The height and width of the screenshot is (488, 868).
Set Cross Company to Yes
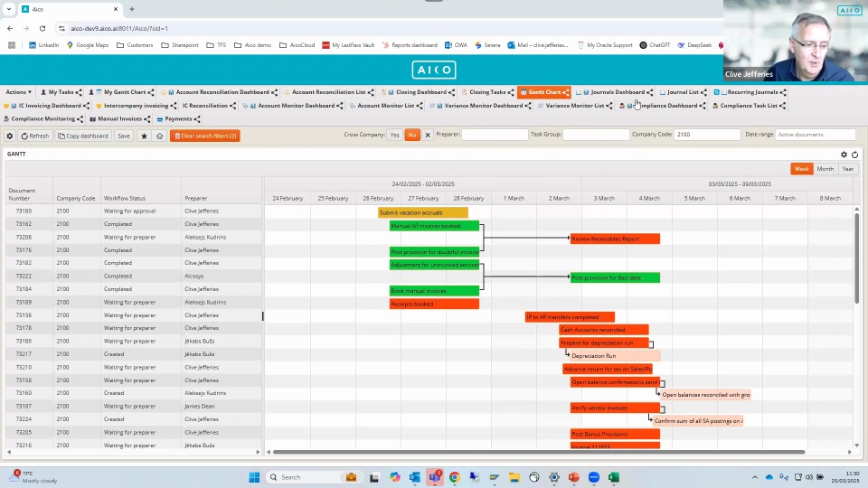pos(394,135)
